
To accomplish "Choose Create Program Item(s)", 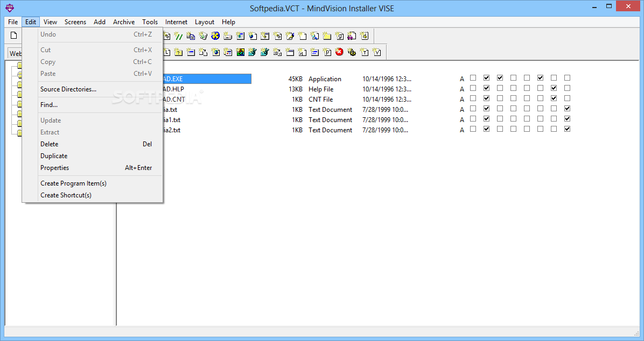I will coord(93,183).
